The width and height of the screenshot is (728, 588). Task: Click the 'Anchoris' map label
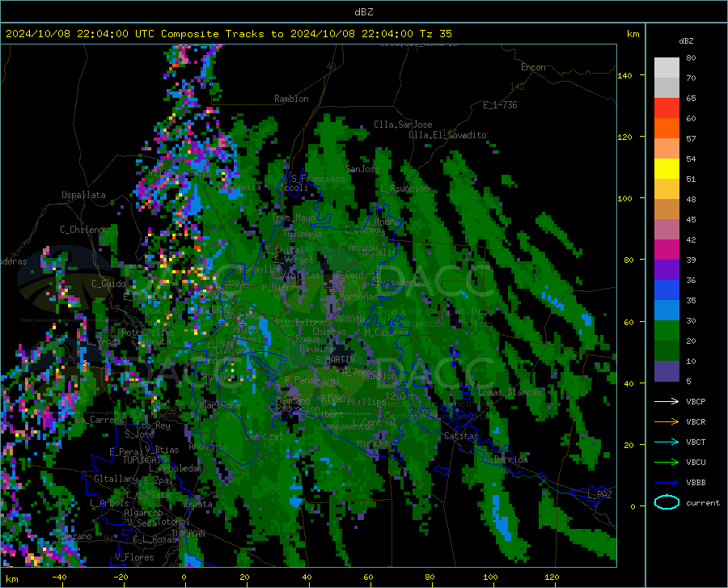[208, 446]
